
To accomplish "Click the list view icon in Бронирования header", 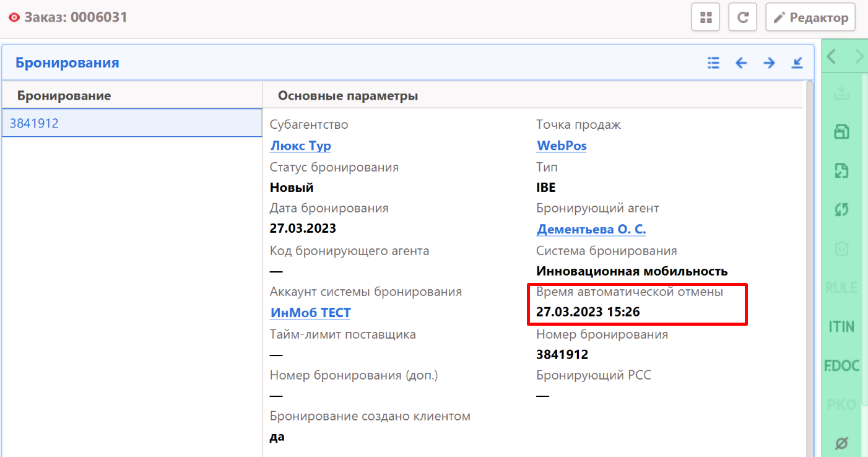I will (713, 63).
